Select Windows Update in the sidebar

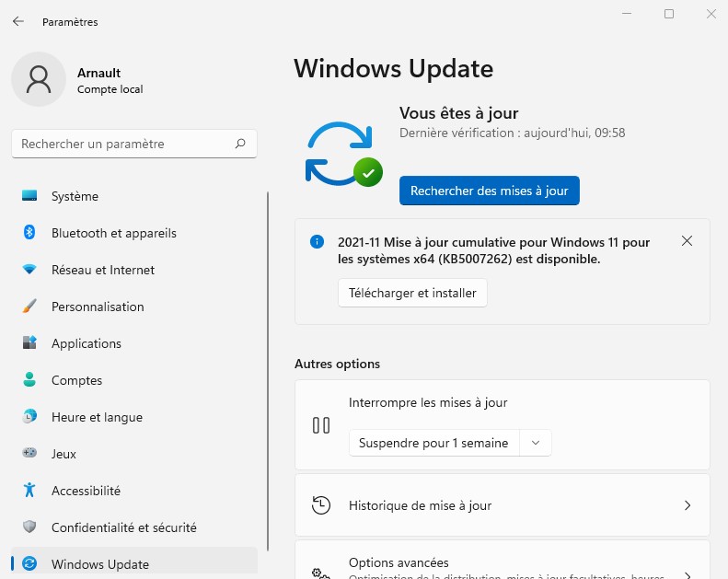(99, 564)
